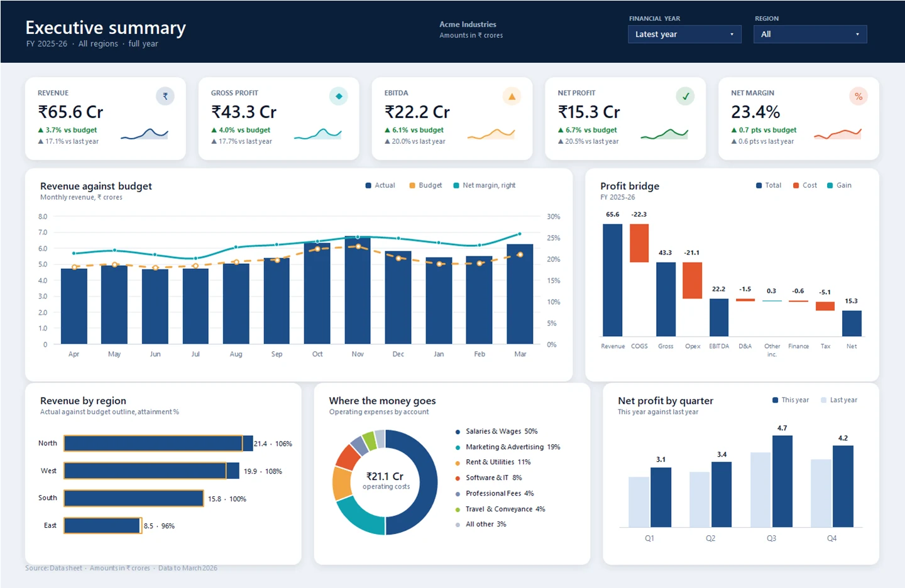Click the Where the money goes heading
The image size is (905, 588).
382,401
